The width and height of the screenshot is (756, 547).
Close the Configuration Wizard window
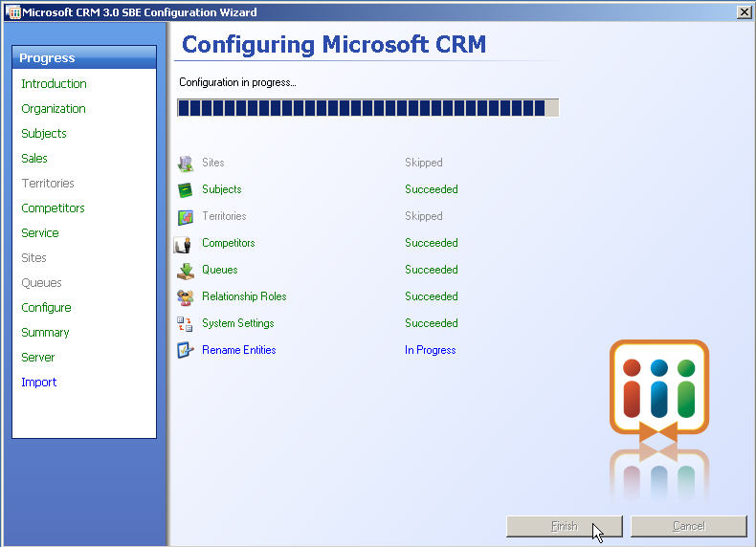(x=744, y=12)
